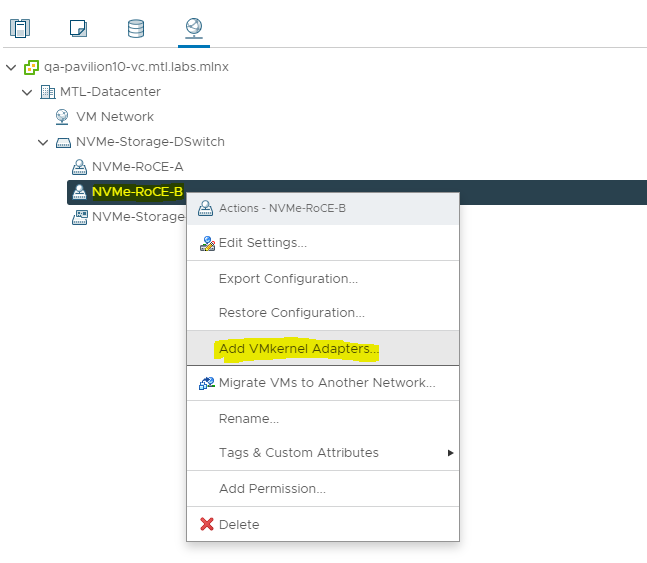Choose Restore Configuration... from the context menu

pyautogui.click(x=323, y=313)
